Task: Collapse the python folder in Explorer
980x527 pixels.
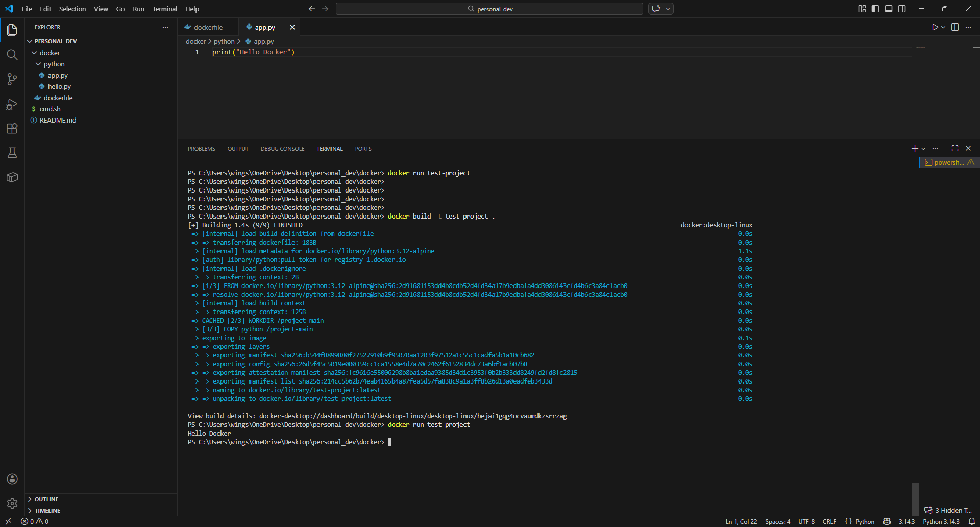Action: [x=39, y=64]
